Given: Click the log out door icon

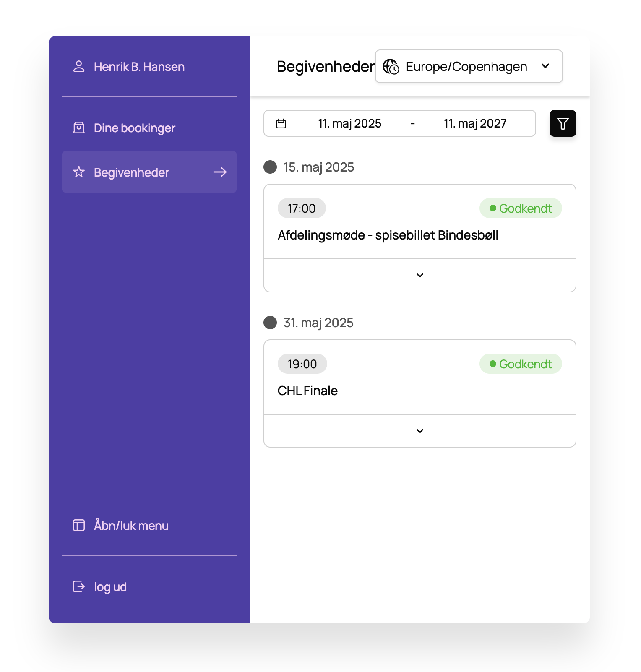Looking at the screenshot, I should click(79, 586).
